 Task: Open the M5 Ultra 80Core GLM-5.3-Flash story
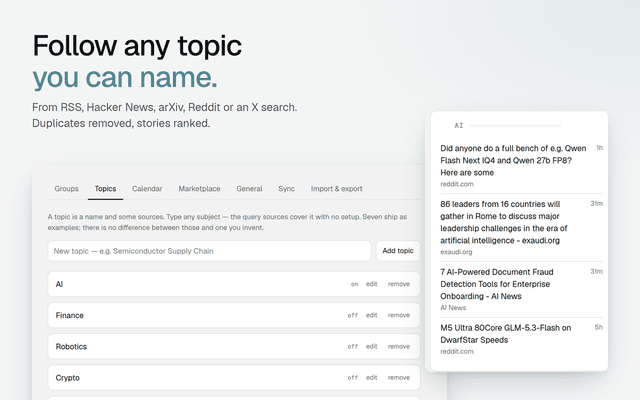505,334
